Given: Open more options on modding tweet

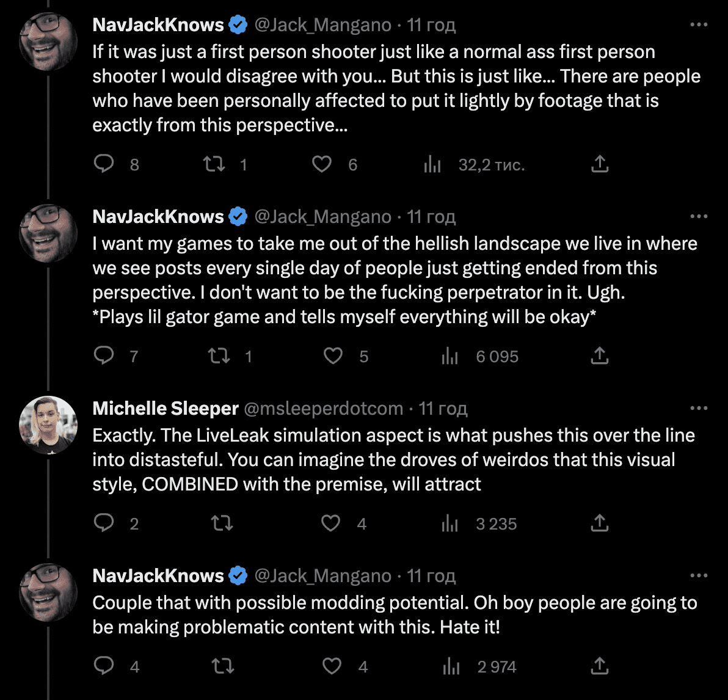Looking at the screenshot, I should (699, 575).
